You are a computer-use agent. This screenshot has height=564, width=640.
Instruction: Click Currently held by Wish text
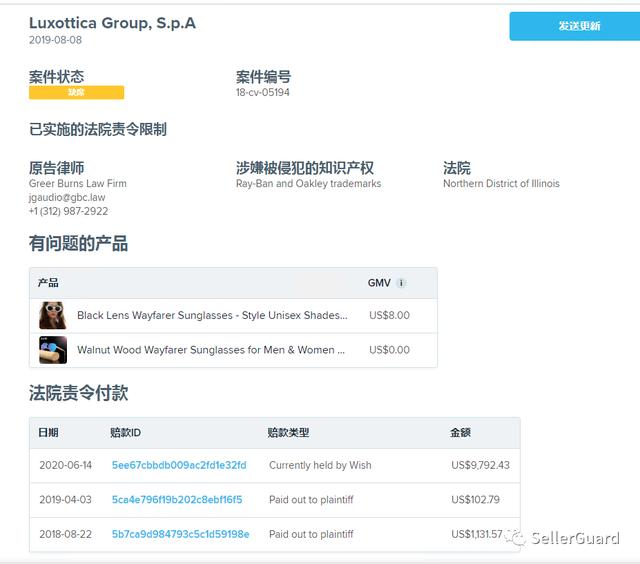tap(320, 465)
